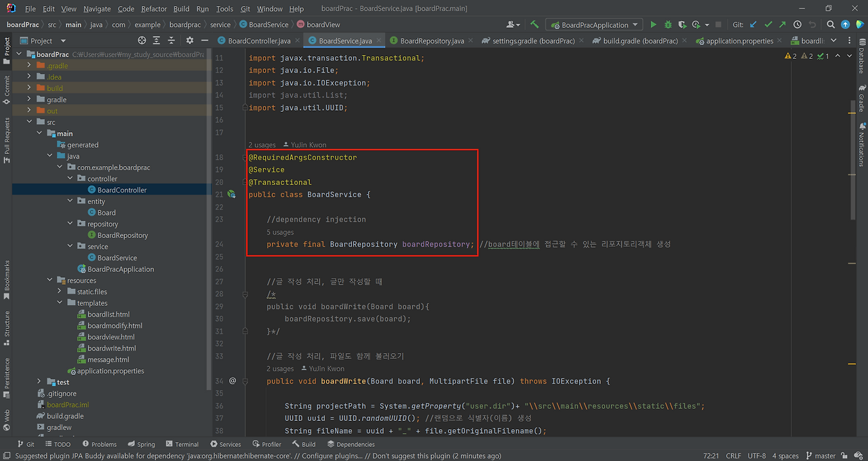Click the Configure plugins link in status bar
868x461 pixels.
point(326,456)
